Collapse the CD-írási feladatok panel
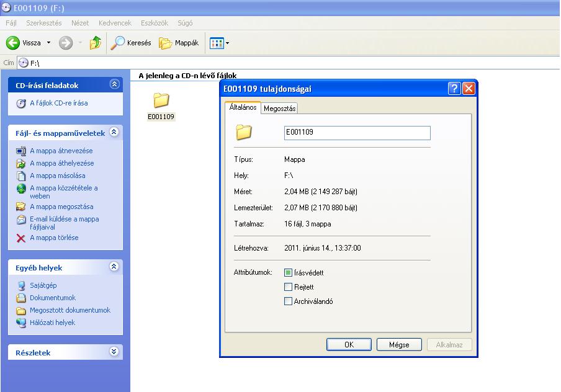The width and height of the screenshot is (561, 392). coord(114,84)
